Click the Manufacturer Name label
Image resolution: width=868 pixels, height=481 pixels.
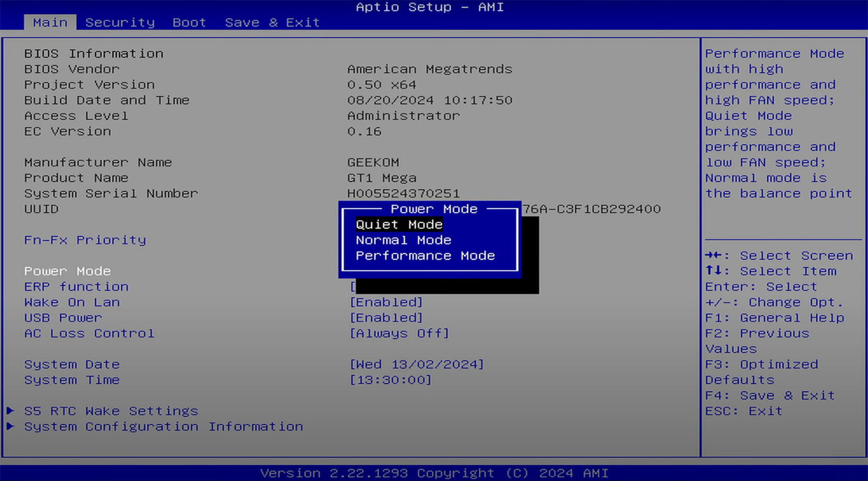click(x=98, y=162)
